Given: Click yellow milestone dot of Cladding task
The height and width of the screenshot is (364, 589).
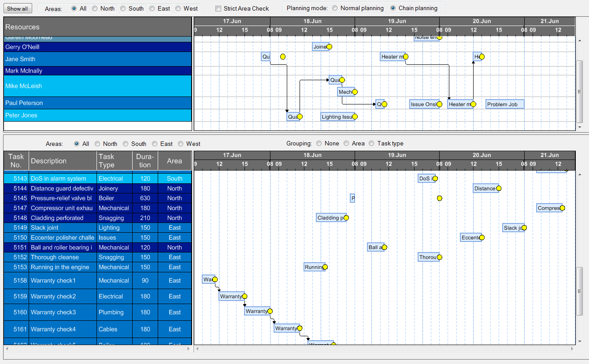Looking at the screenshot, I should click(x=346, y=218).
